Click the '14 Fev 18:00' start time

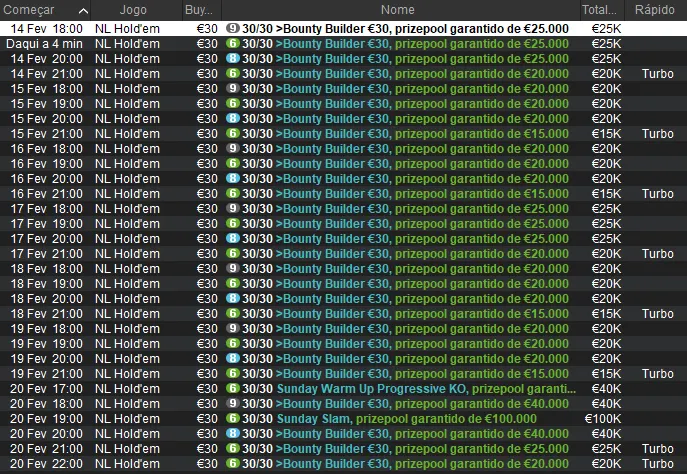(x=46, y=29)
